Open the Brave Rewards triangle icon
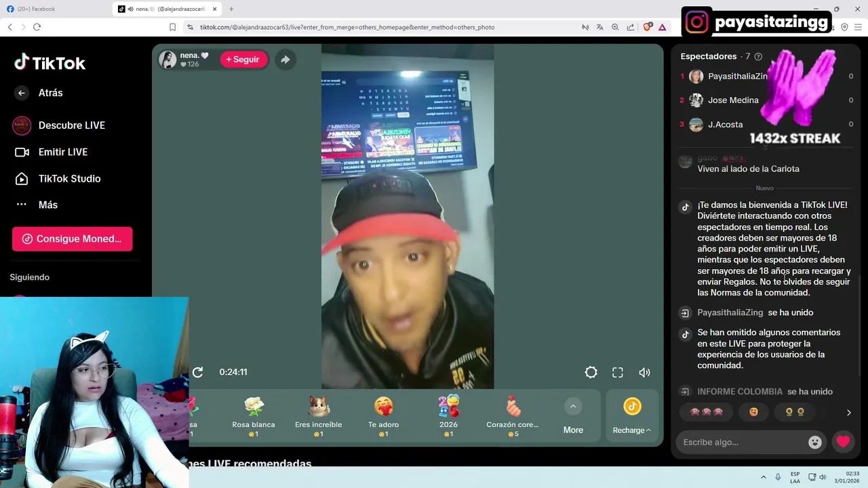 coord(663,27)
